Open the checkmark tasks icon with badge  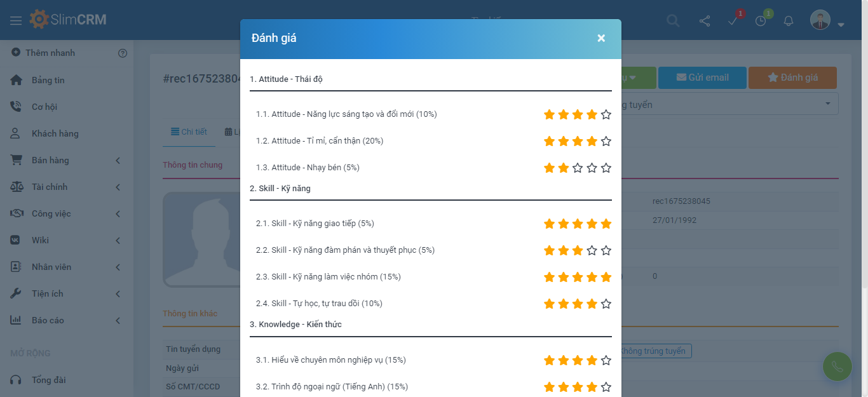pyautogui.click(x=732, y=20)
